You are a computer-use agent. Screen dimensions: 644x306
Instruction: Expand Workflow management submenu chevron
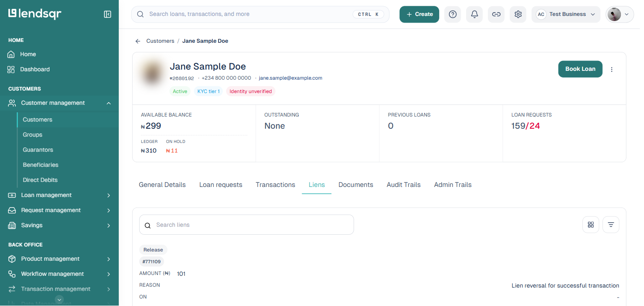[109, 274]
